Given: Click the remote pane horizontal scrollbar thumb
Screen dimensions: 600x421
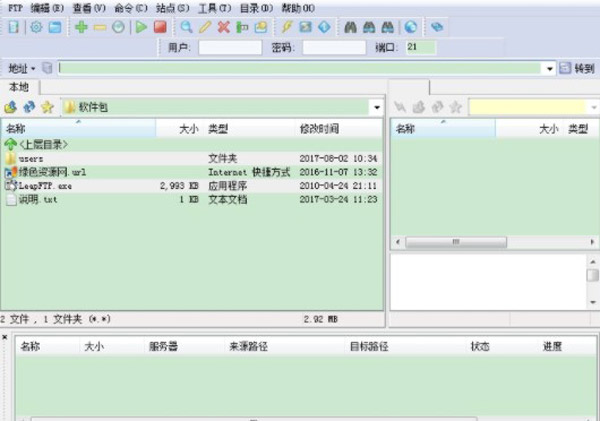Looking at the screenshot, I should click(x=456, y=242).
